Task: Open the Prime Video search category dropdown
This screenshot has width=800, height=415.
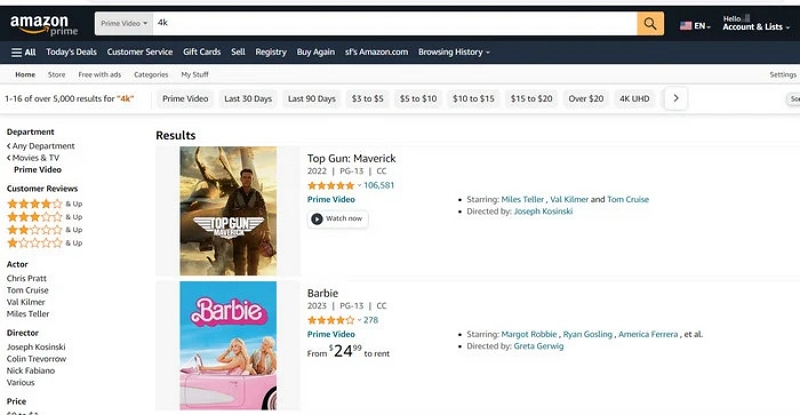Action: [x=125, y=22]
